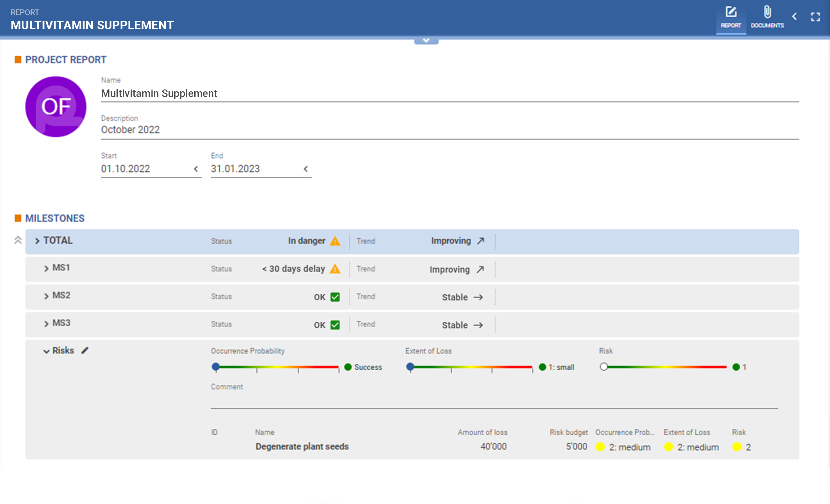Click the Risks edit pencil icon
This screenshot has height=504, width=830.
click(x=85, y=351)
